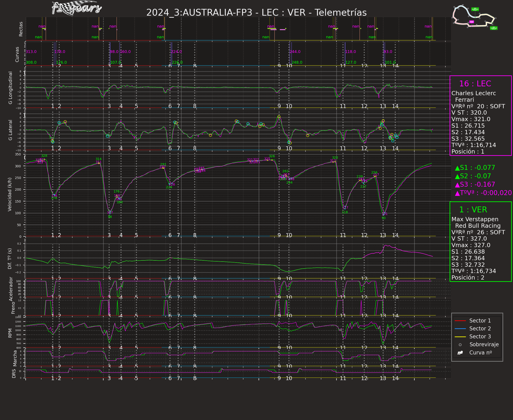Image resolution: width=513 pixels, height=420 pixels.
Task: Click the magenta Speed Trap marker
Action: (471, 22)
